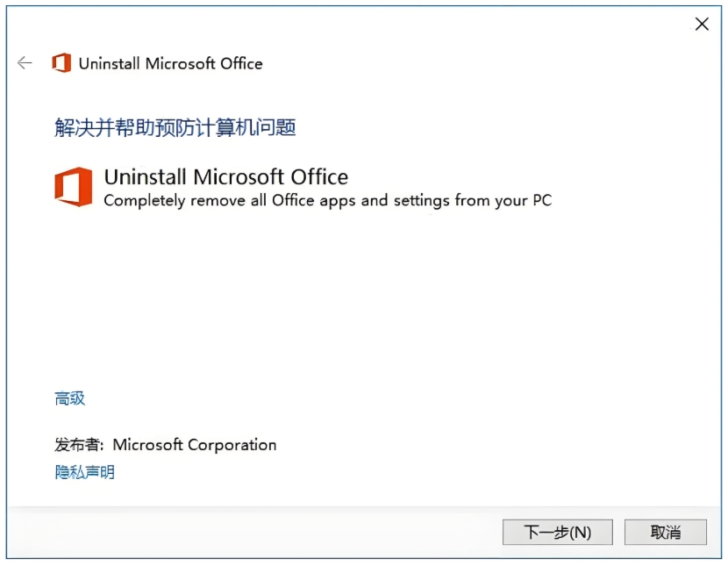Click the large orange Office logo
Viewport: 728px width, 566px height.
point(73,187)
